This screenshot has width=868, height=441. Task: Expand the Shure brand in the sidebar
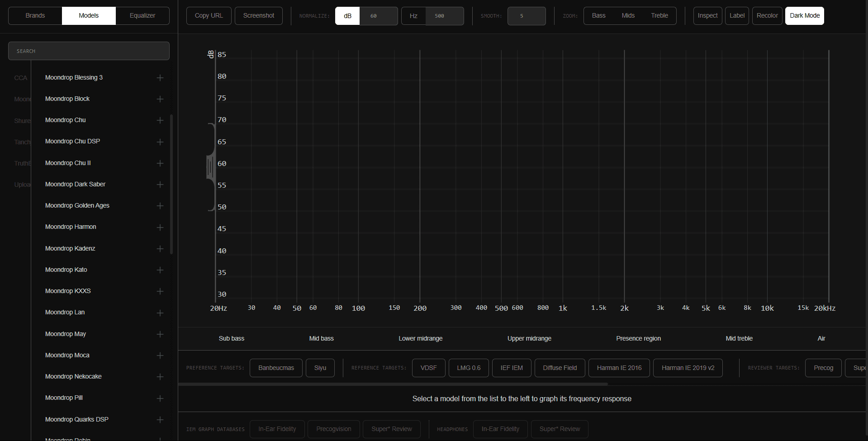click(x=22, y=121)
